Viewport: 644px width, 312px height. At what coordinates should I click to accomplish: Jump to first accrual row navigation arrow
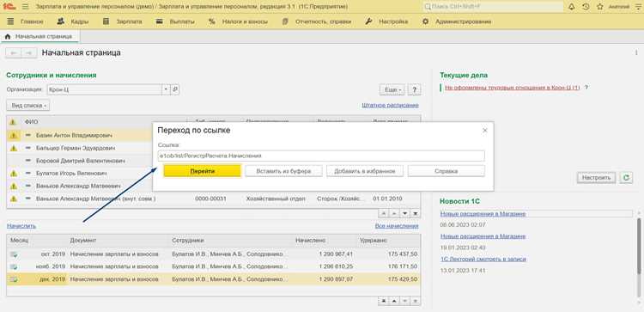click(384, 302)
